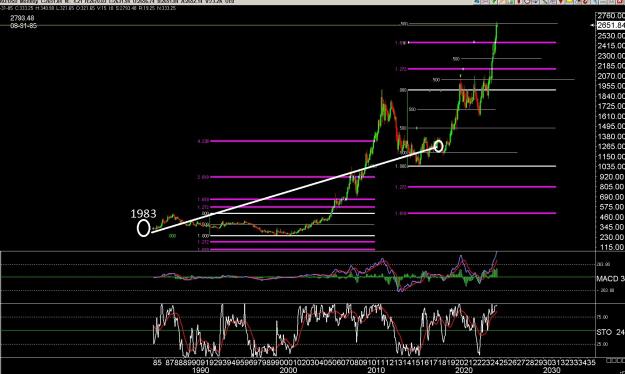Viewport: 625px width, 374px height.
Task: Select the 345.00 price axis label
Action: click(612, 227)
